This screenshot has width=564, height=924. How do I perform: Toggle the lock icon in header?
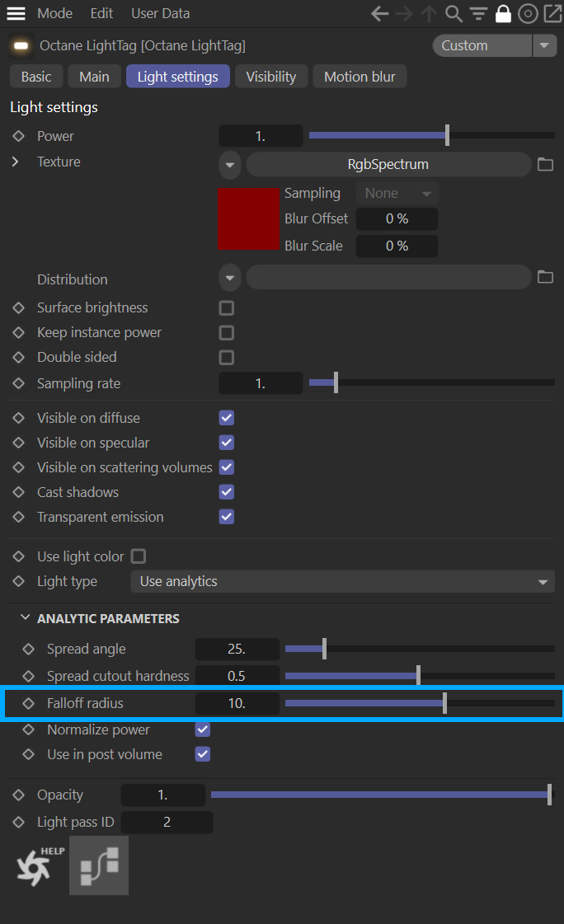point(503,14)
